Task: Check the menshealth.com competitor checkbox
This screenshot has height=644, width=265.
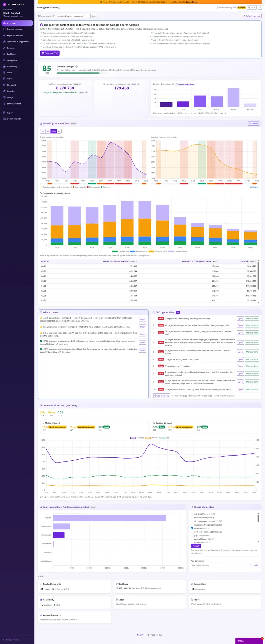Action: pyautogui.click(x=192, y=514)
